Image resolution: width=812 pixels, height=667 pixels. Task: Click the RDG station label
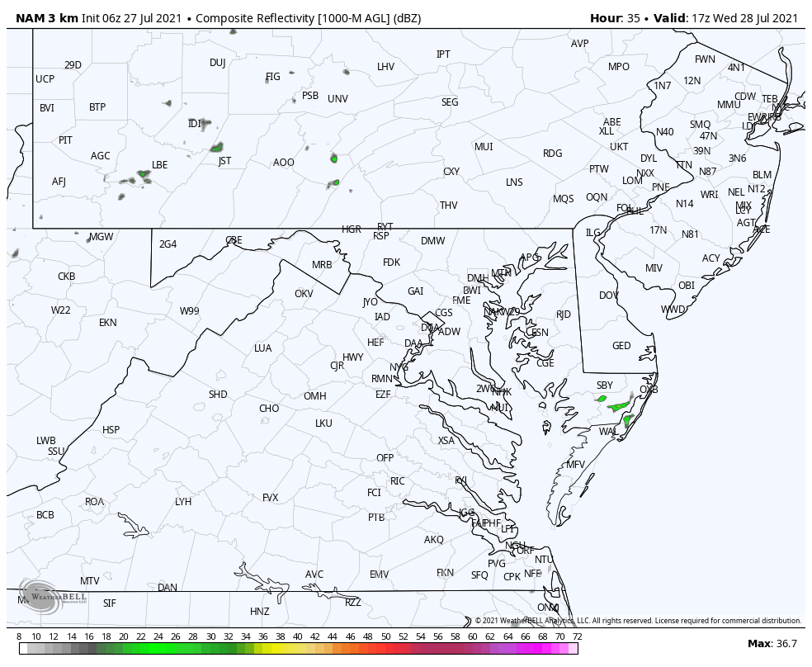coord(553,154)
